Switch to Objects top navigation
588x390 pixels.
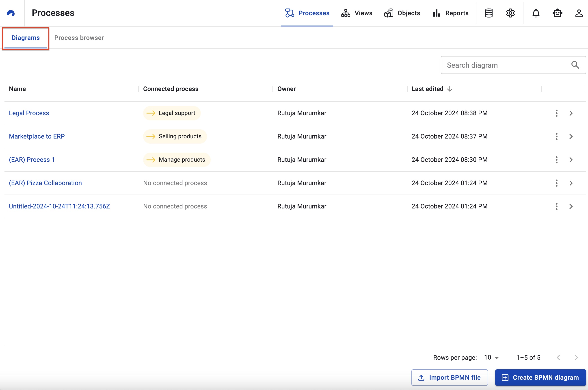[x=402, y=13]
